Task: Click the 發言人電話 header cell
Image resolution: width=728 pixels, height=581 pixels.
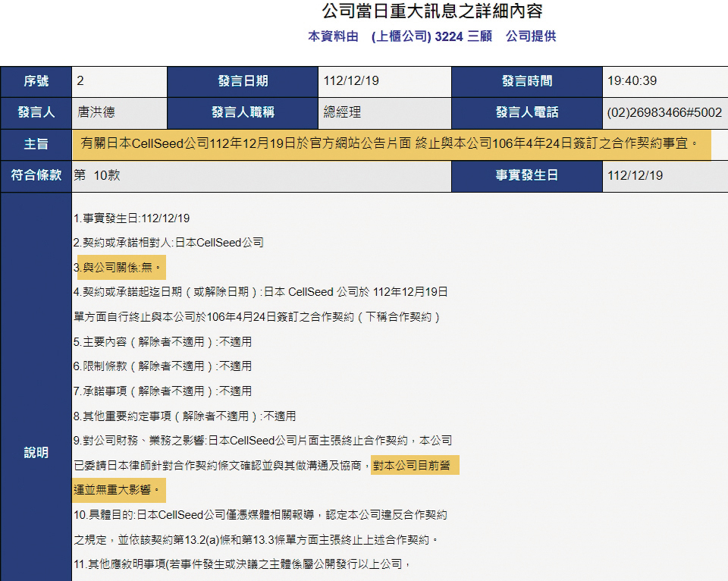Action: [527, 113]
